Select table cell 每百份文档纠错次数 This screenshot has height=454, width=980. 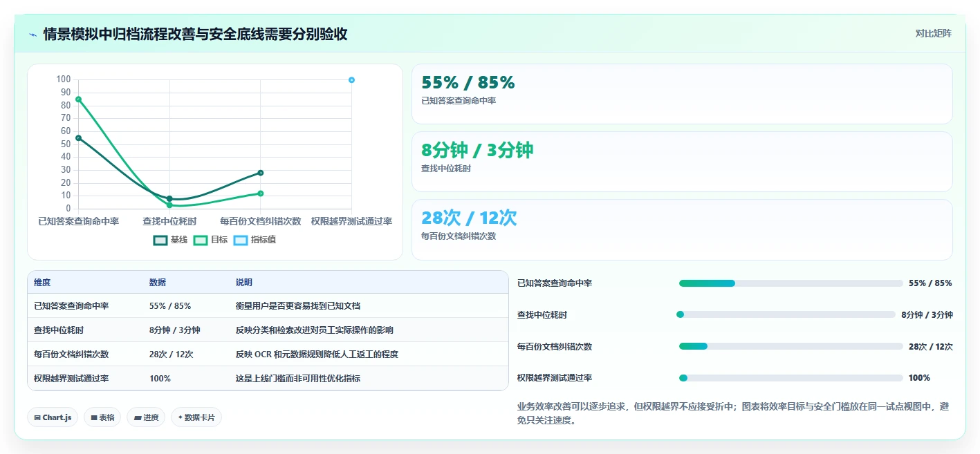coord(71,354)
